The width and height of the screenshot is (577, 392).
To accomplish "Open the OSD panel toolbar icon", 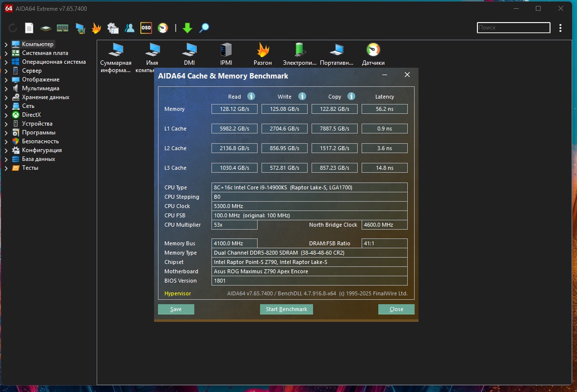I will (146, 28).
